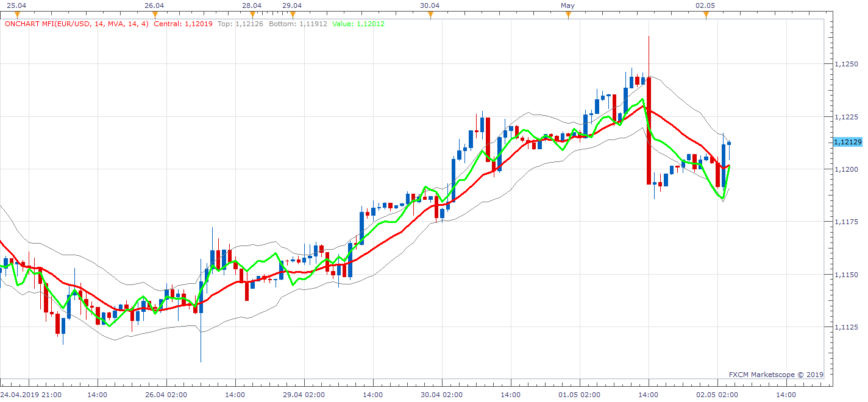The height and width of the screenshot is (402, 868).
Task: Click the red 'Central: 1,12019' legend value
Action: coord(183,24)
